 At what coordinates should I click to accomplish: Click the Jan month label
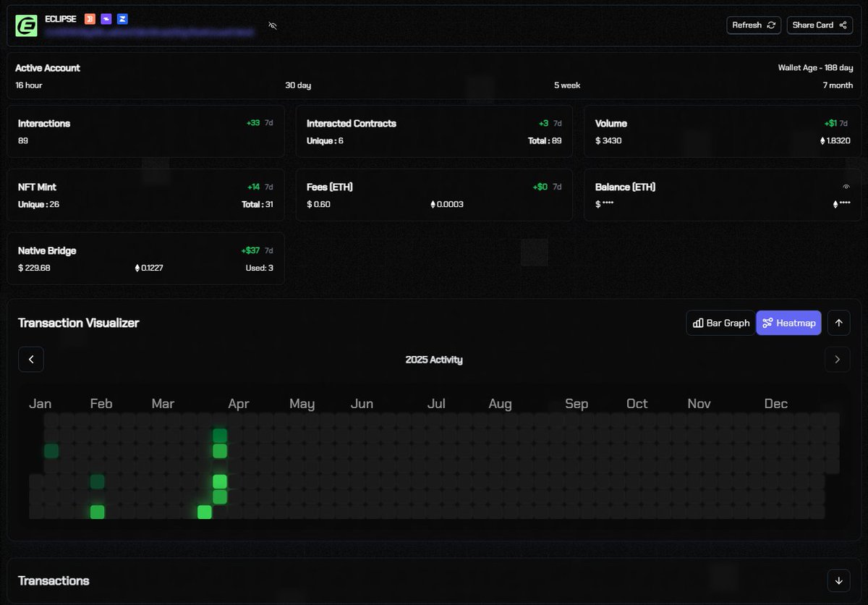(x=40, y=403)
